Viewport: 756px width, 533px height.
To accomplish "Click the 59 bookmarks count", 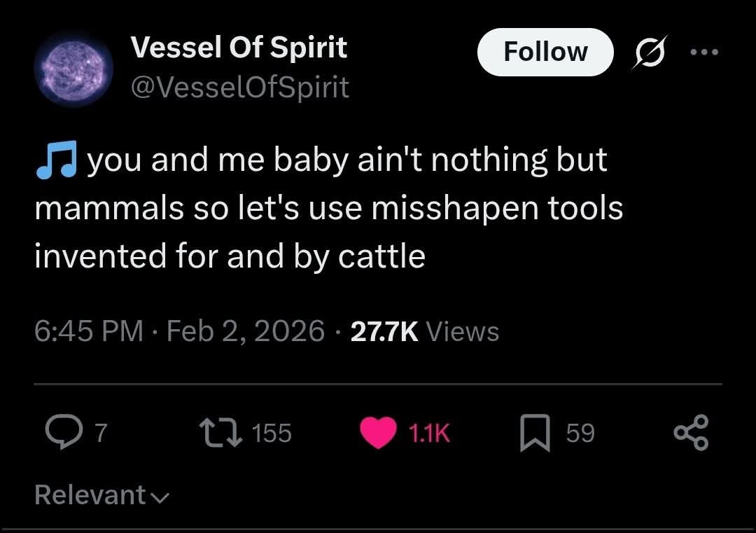I will point(580,434).
